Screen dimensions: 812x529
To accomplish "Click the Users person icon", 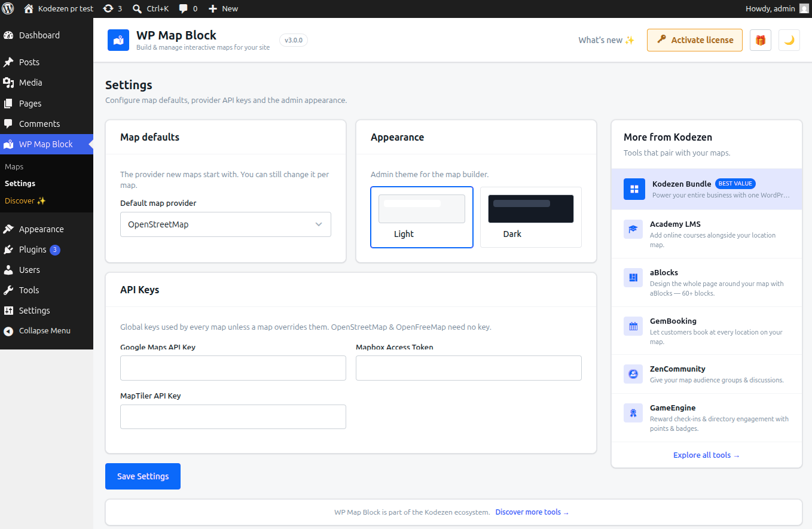I will [x=8, y=270].
